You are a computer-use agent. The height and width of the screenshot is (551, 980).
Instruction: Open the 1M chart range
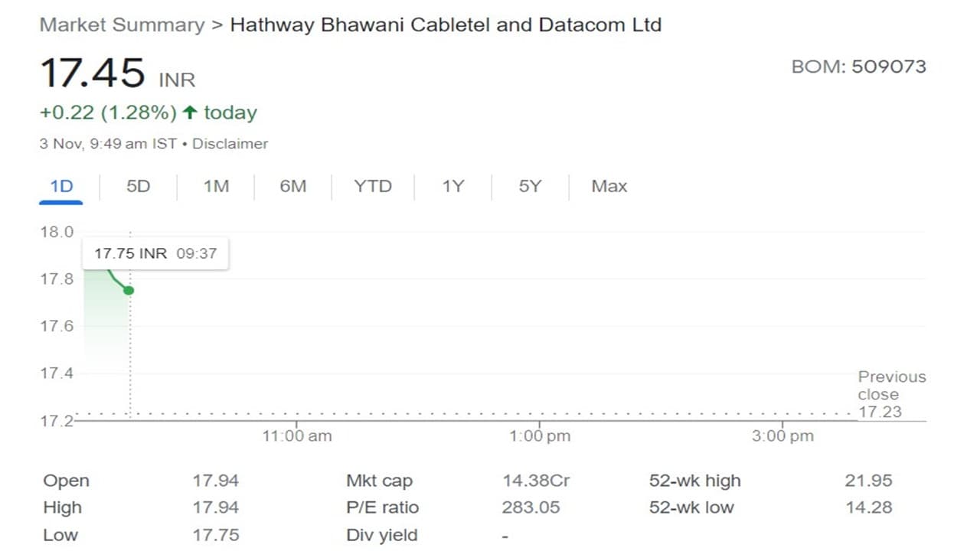216,186
